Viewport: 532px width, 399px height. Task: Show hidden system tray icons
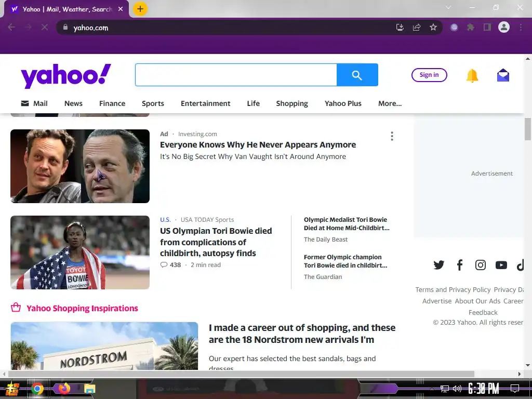tap(432, 389)
